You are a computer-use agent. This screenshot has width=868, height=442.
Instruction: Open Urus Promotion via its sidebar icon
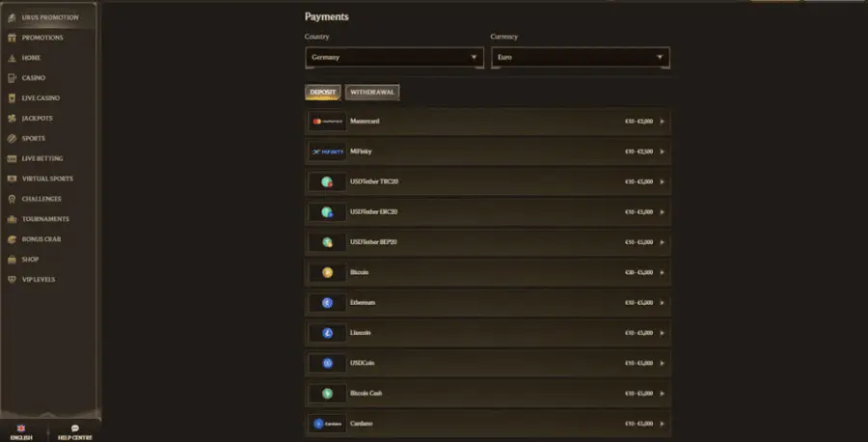point(12,17)
